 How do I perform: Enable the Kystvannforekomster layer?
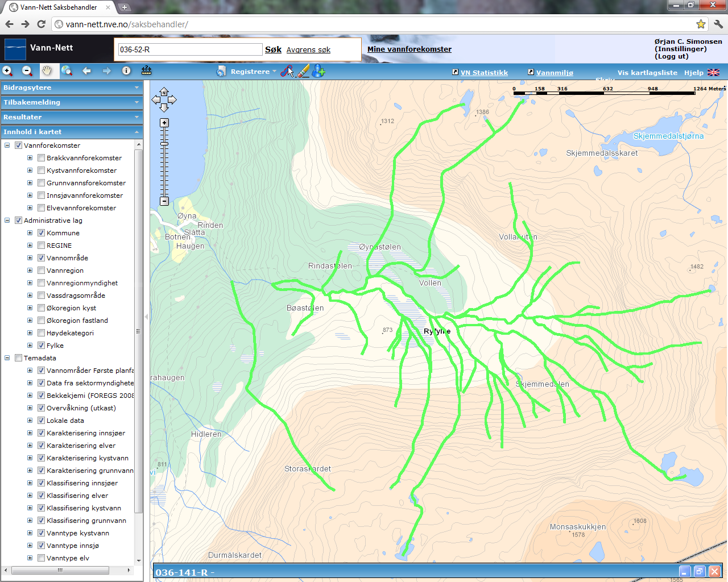click(41, 171)
